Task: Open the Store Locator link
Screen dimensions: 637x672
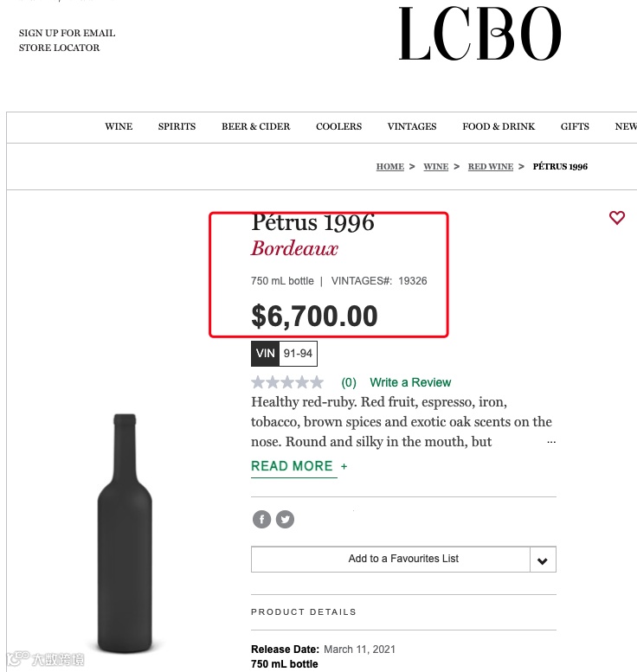Action: click(59, 48)
